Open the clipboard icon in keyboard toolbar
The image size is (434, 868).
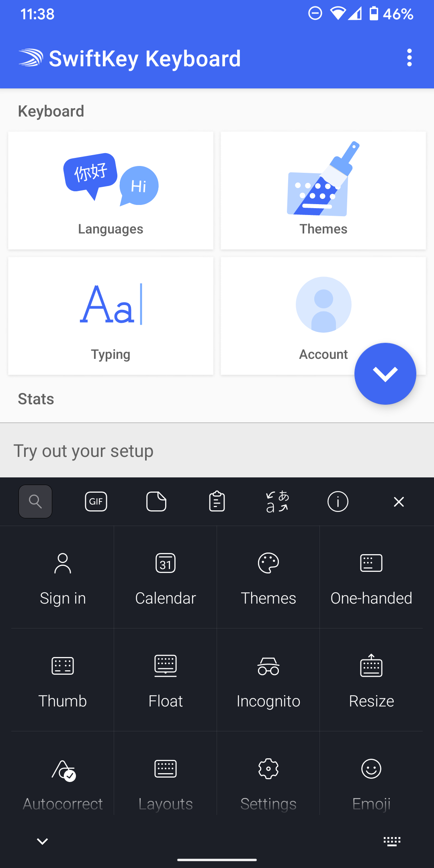pos(217,502)
